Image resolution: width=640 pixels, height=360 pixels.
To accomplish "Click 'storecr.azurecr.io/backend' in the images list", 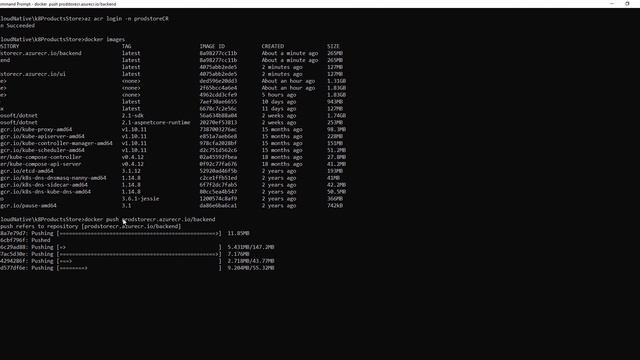I will pyautogui.click(x=41, y=53).
